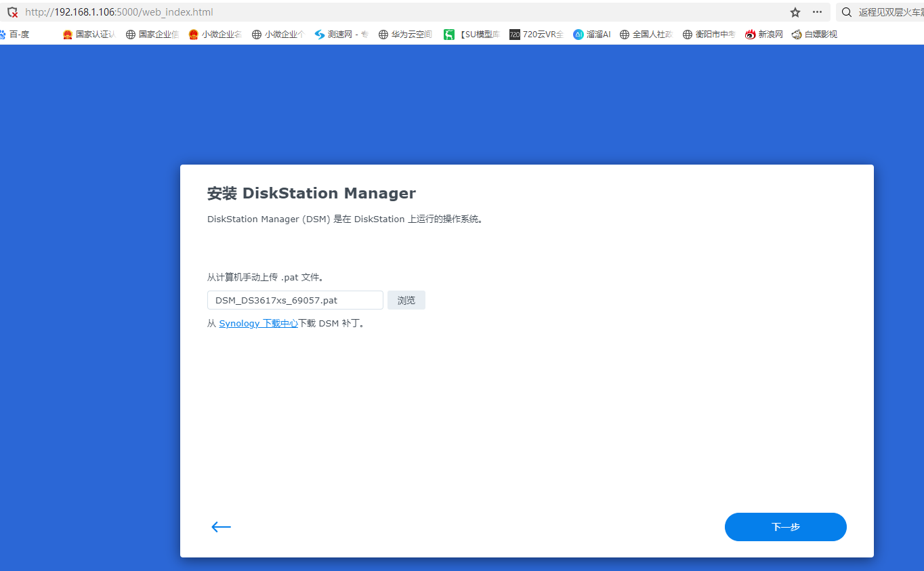Screen dimensions: 924x571
Task: Open the 百度 bookmark
Action: point(14,34)
